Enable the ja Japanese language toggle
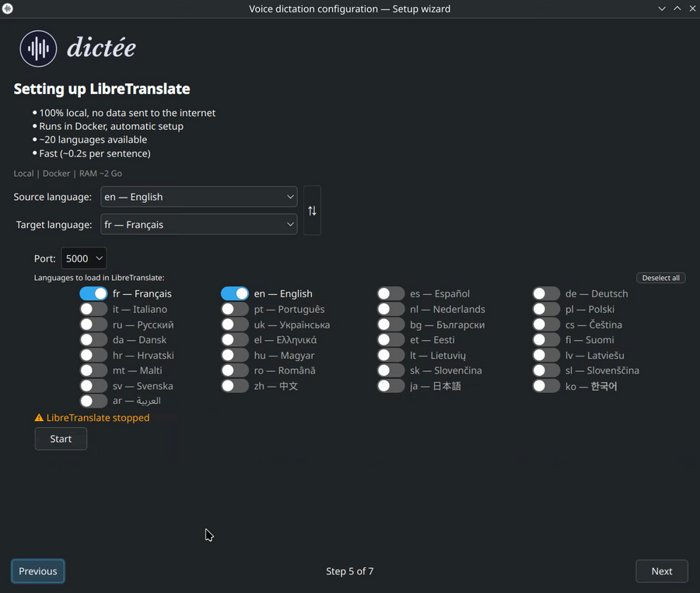700x593 pixels. (x=390, y=386)
